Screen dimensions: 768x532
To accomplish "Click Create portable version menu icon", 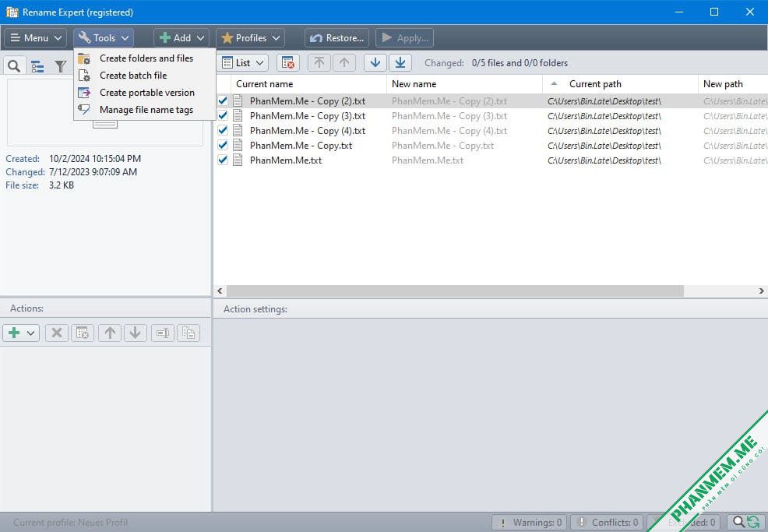I will 84,93.
